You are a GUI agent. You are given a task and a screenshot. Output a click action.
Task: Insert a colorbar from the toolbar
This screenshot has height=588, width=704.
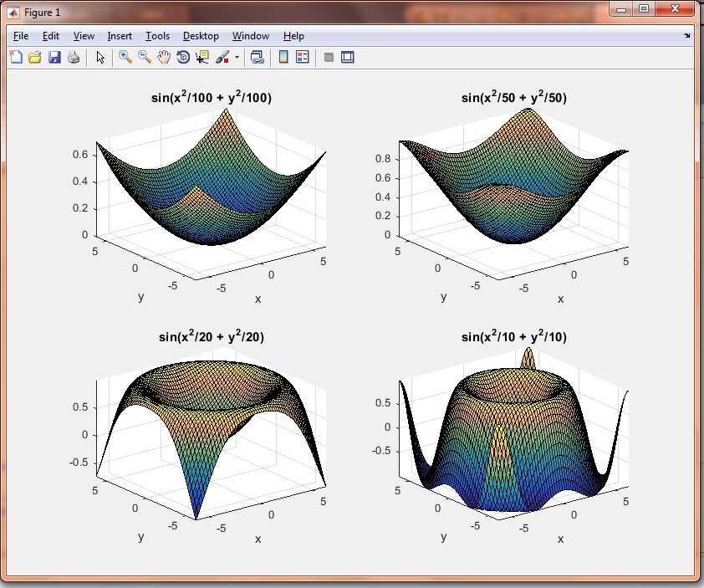283,57
